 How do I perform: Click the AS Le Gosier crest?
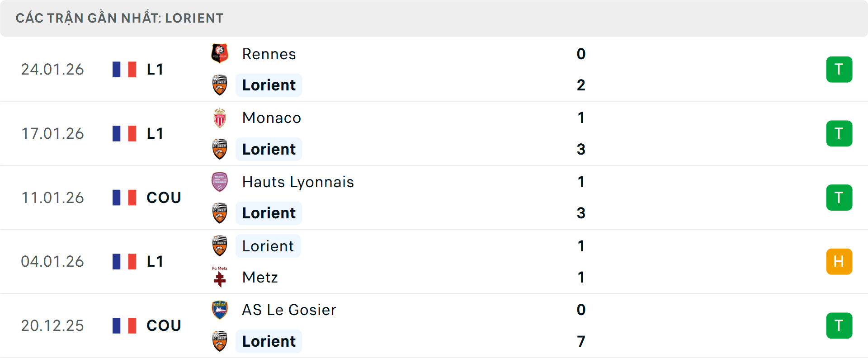[220, 310]
